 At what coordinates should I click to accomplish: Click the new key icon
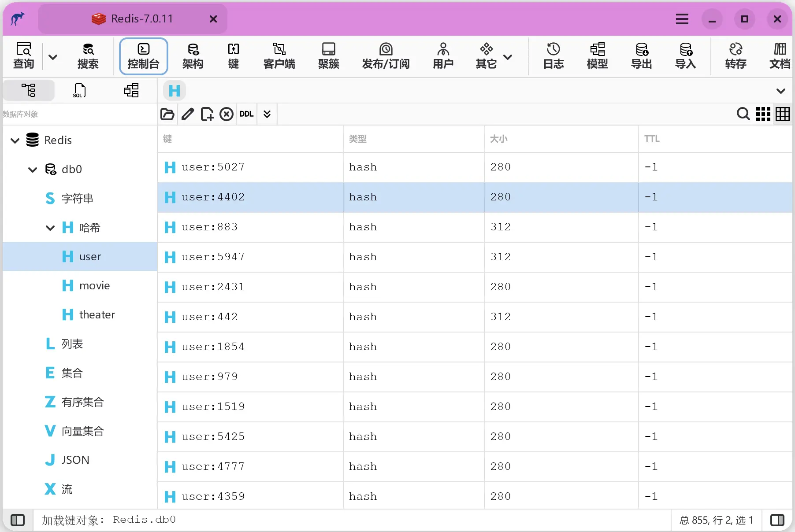tap(207, 114)
